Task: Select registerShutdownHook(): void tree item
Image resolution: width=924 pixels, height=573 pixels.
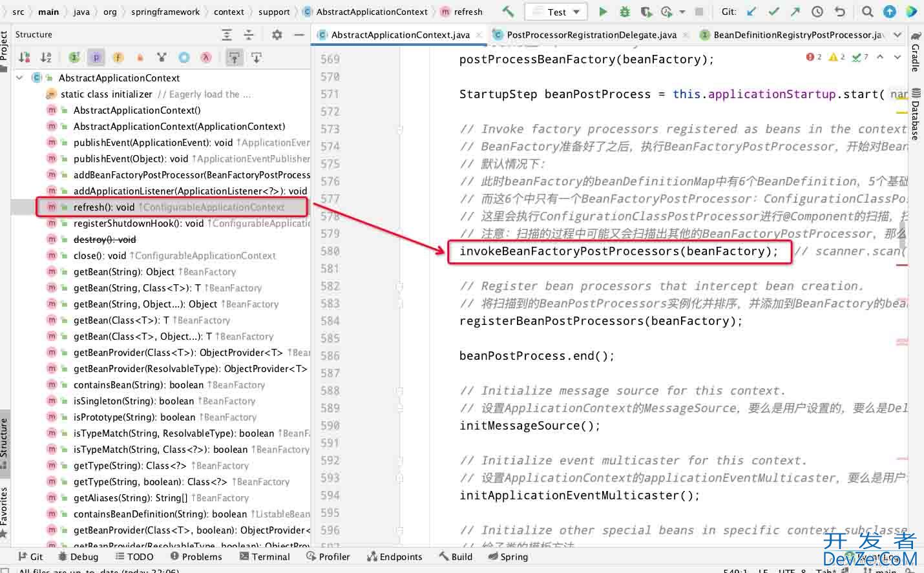Action: pos(160,224)
